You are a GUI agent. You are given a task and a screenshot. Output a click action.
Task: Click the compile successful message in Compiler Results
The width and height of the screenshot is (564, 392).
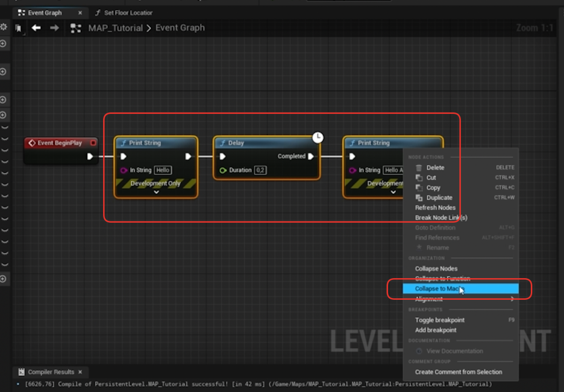click(258, 384)
